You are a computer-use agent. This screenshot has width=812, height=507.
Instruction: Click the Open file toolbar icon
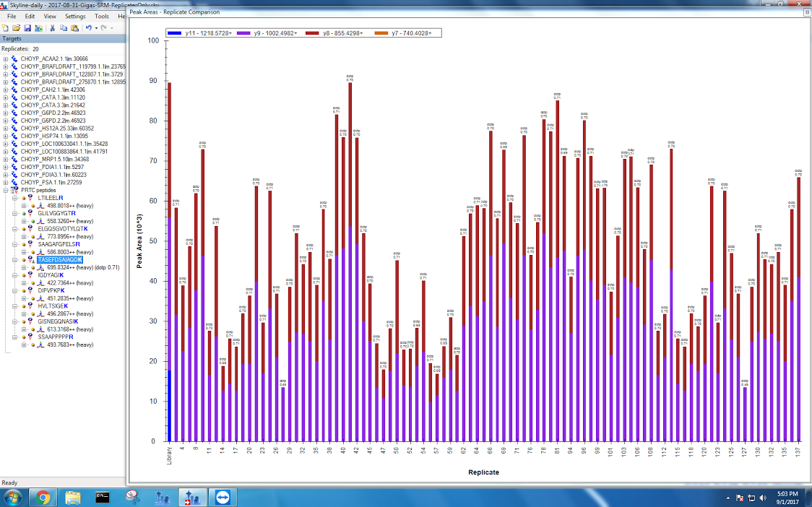point(16,27)
